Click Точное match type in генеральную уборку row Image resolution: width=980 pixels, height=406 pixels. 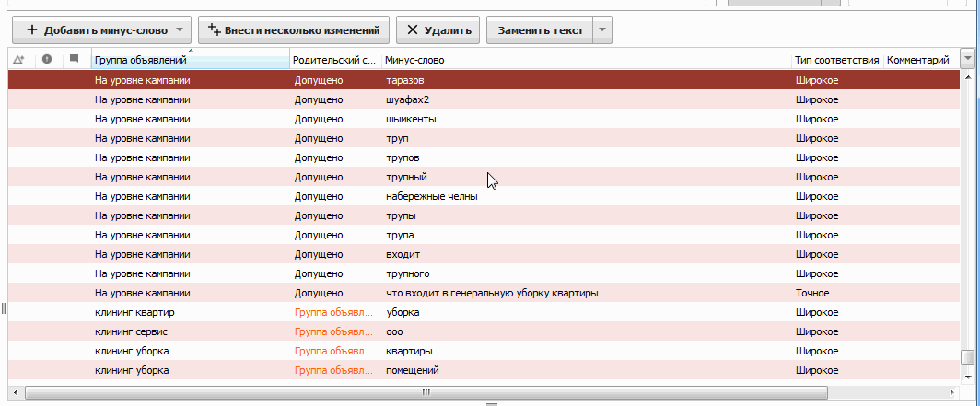[x=812, y=293]
